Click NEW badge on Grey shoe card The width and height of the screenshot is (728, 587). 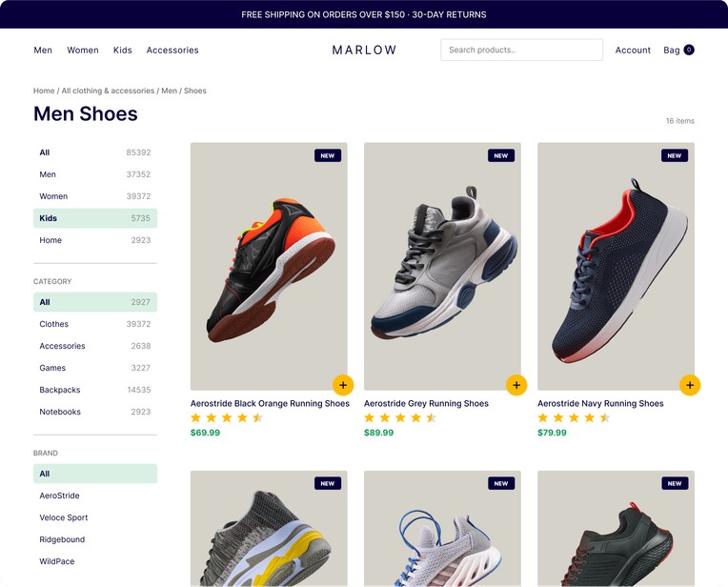point(501,155)
